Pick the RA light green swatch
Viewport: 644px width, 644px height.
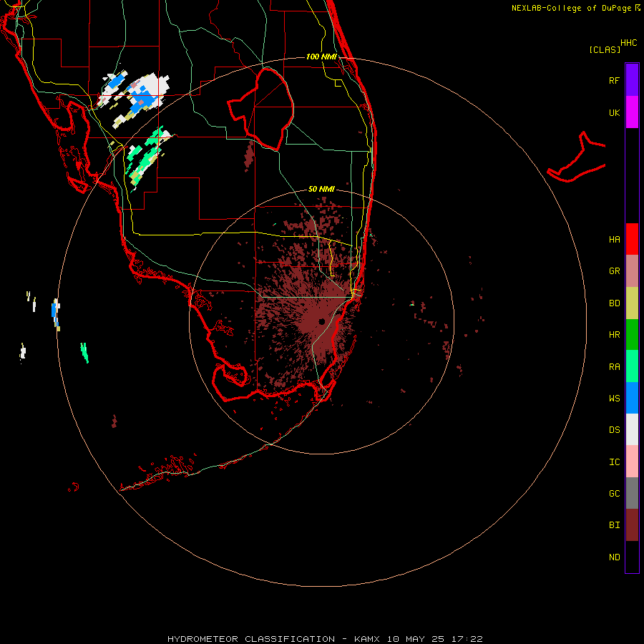[x=632, y=366]
